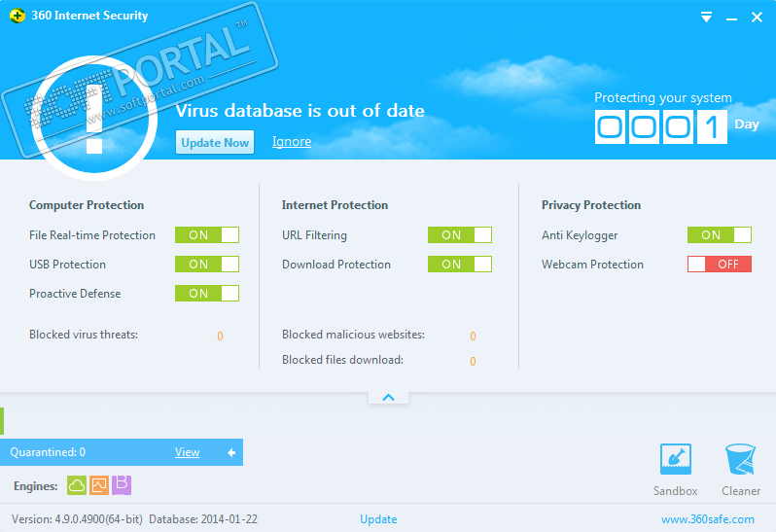Click the Privacy Protection heading

(591, 205)
